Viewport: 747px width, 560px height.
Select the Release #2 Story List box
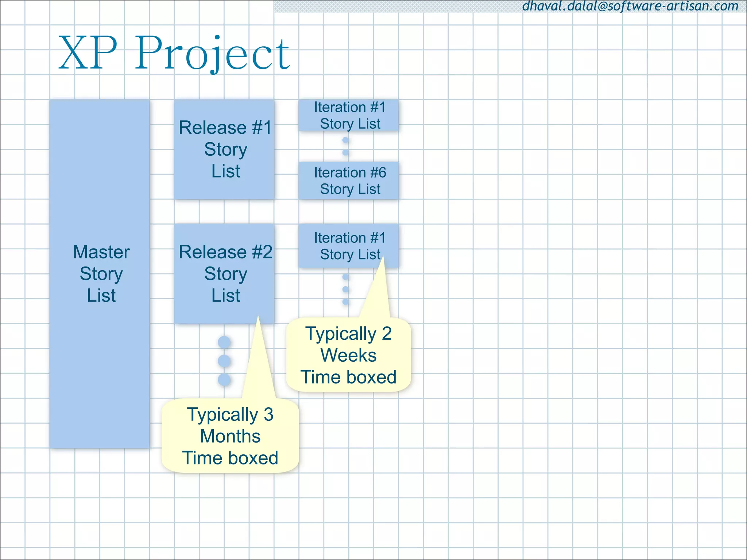(x=224, y=273)
